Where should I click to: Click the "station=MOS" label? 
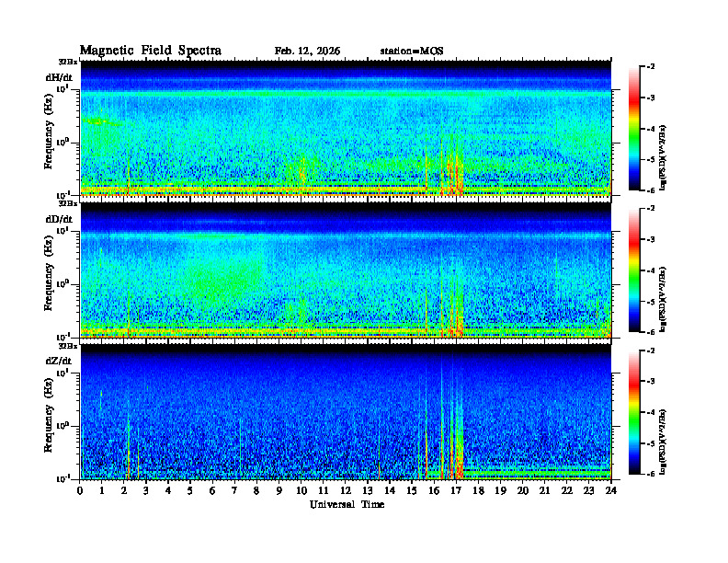[412, 51]
